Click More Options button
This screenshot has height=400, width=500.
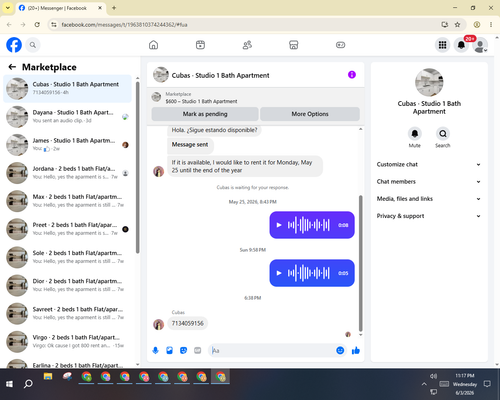tap(310, 114)
